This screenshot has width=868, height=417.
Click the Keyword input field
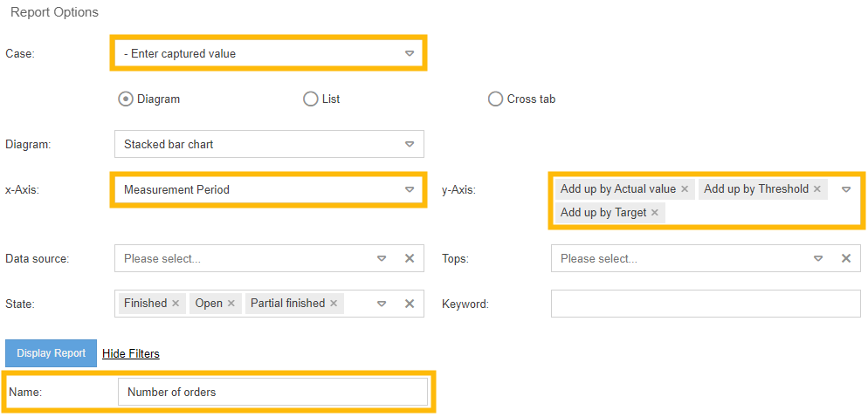click(x=706, y=304)
